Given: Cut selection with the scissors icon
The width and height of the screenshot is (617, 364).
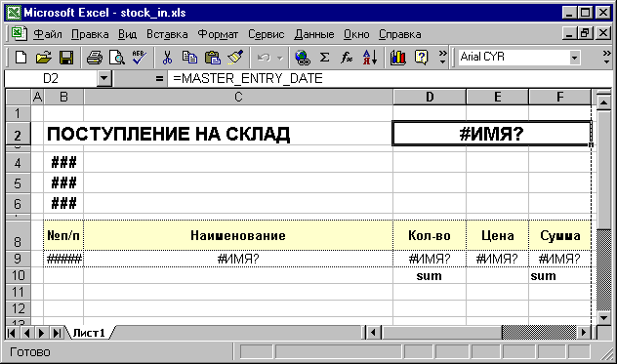Looking at the screenshot, I should click(x=168, y=58).
